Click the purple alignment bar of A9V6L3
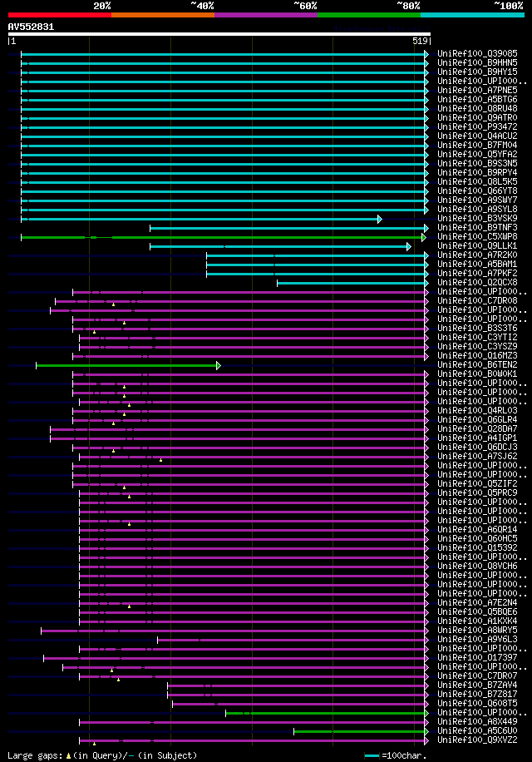532x762 pixels. [293, 641]
